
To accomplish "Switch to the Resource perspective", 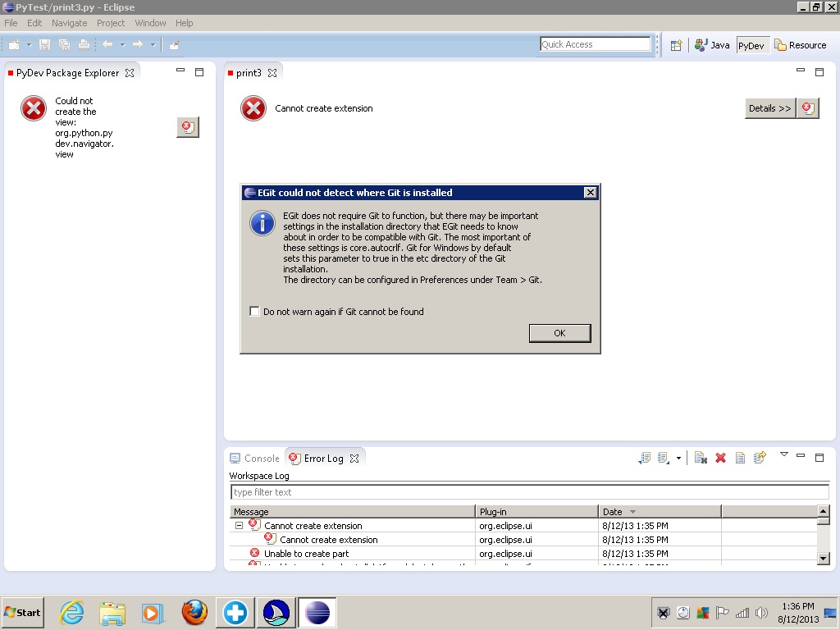I will 801,46.
